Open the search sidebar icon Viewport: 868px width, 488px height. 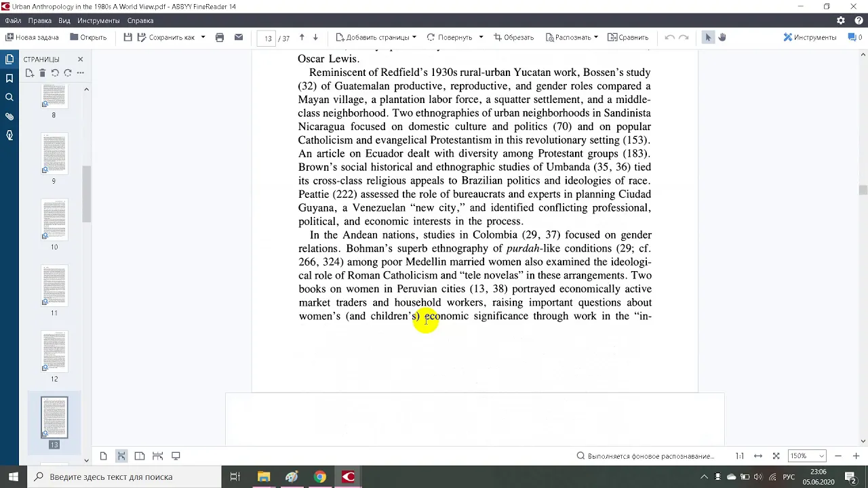(x=9, y=98)
